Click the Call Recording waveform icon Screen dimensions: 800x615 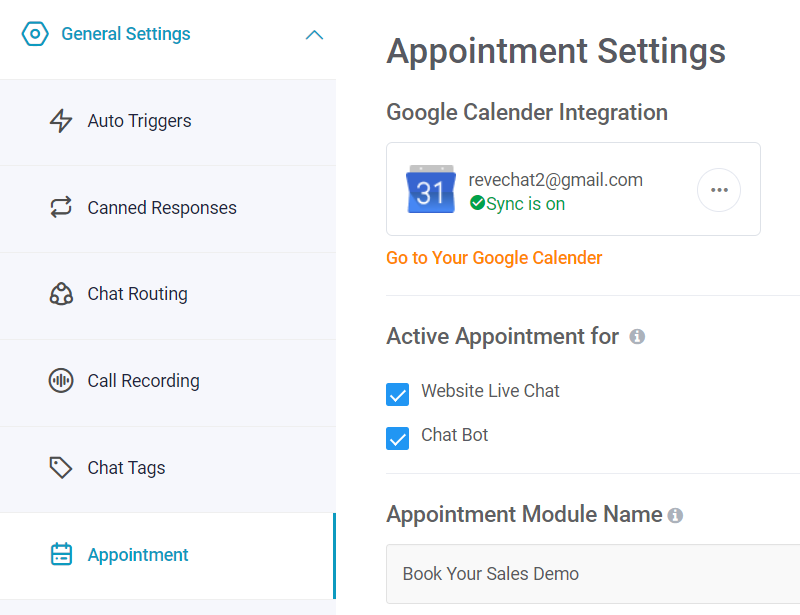(x=61, y=381)
